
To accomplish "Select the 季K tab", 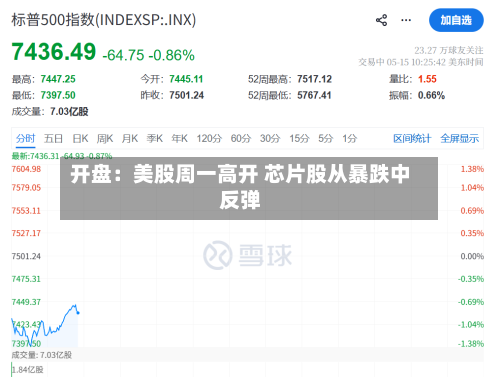I will tap(155, 138).
